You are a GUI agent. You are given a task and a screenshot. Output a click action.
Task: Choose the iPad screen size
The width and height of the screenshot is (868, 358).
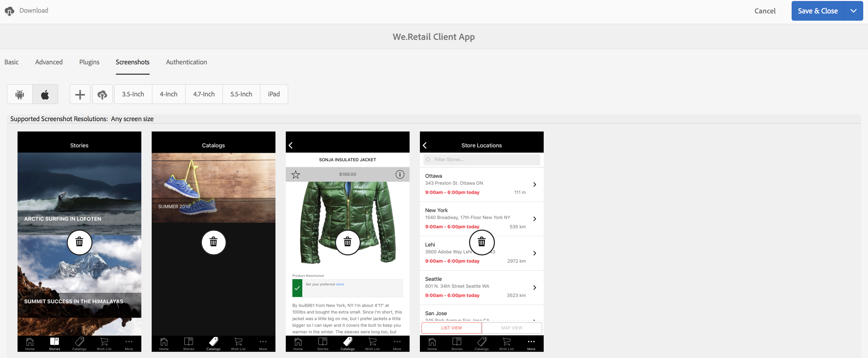tap(274, 94)
